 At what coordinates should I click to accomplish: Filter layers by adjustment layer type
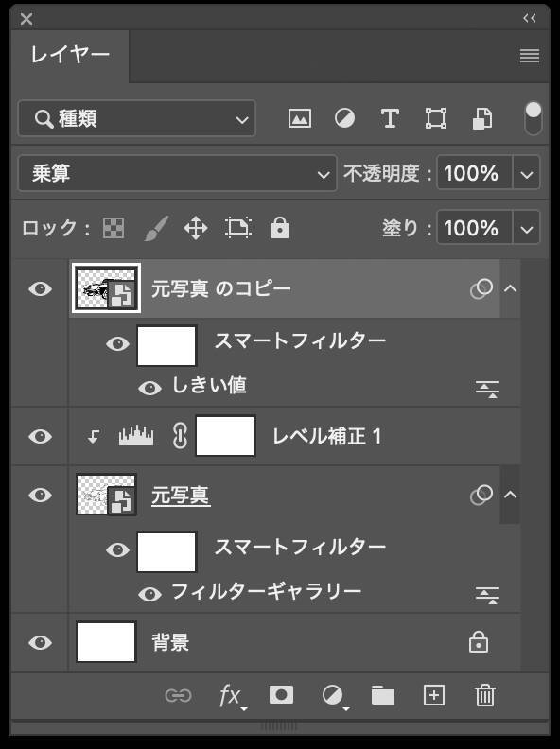coord(344,118)
